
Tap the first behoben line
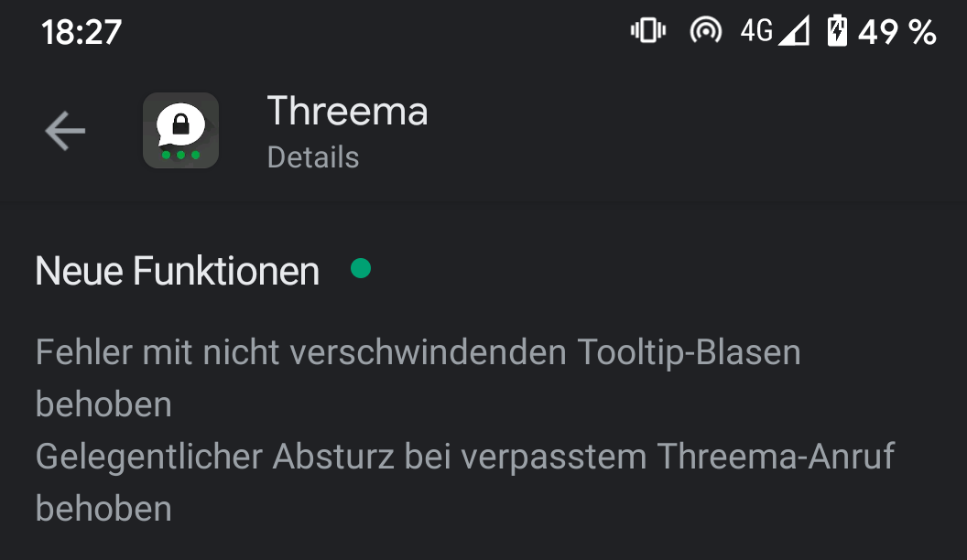coord(103,404)
